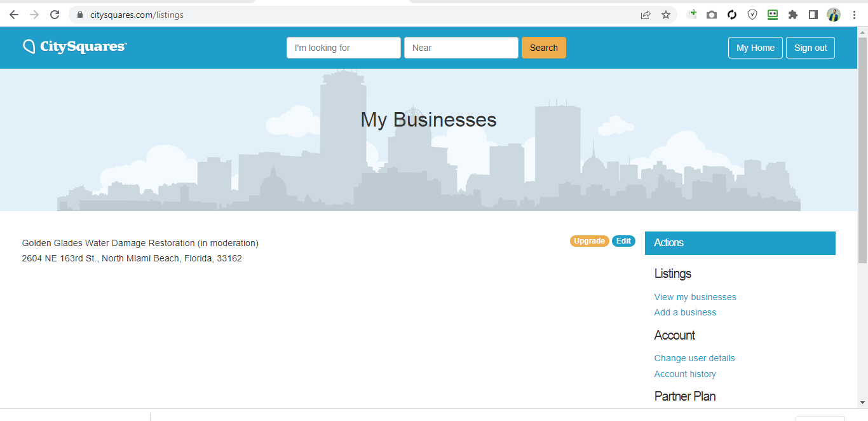
Task: Click the vertical scrollbar thumb
Action: (x=862, y=149)
